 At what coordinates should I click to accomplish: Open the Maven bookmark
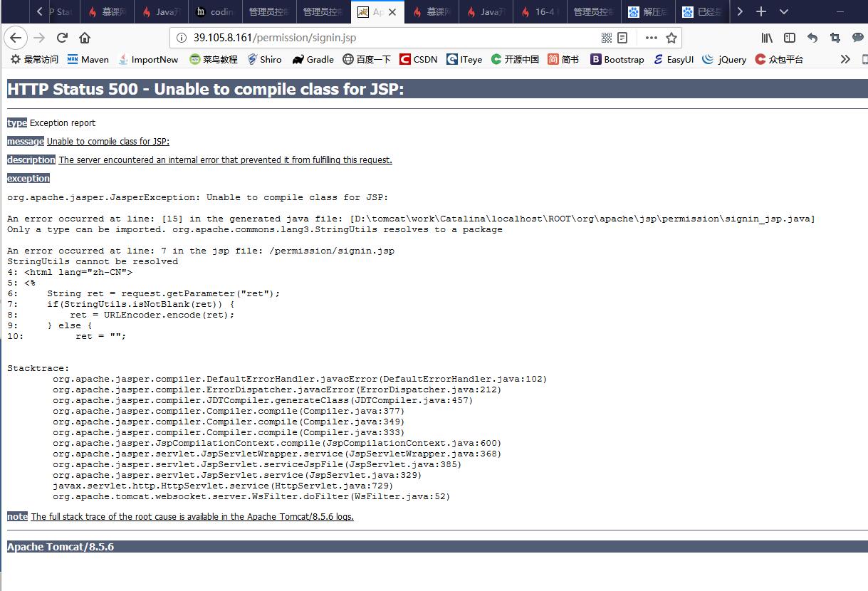88,59
